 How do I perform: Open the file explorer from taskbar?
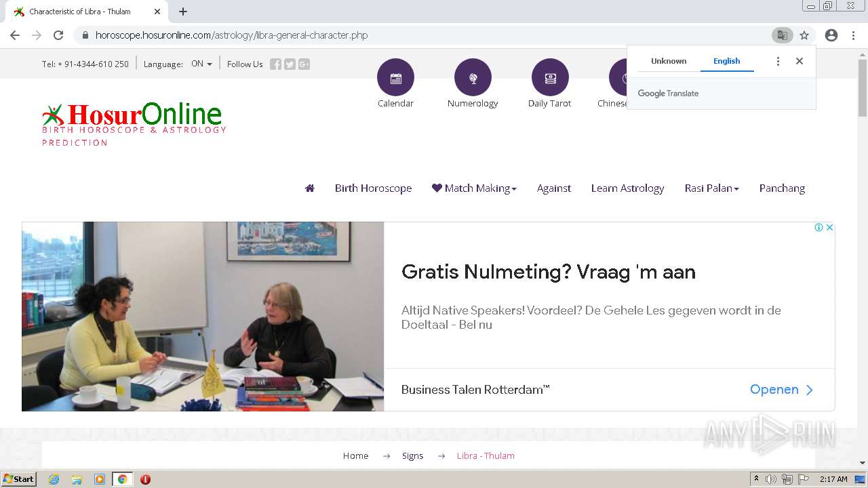77,479
